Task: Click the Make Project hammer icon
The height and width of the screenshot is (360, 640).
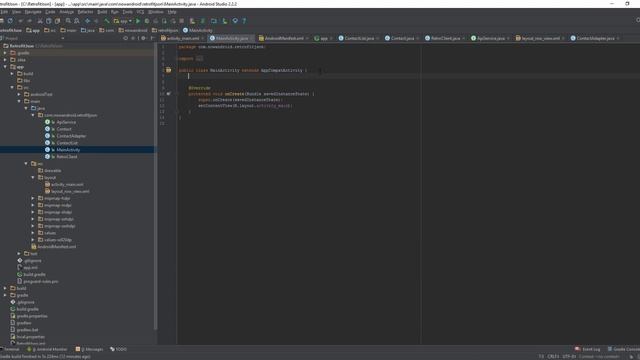Action: click(x=107, y=21)
